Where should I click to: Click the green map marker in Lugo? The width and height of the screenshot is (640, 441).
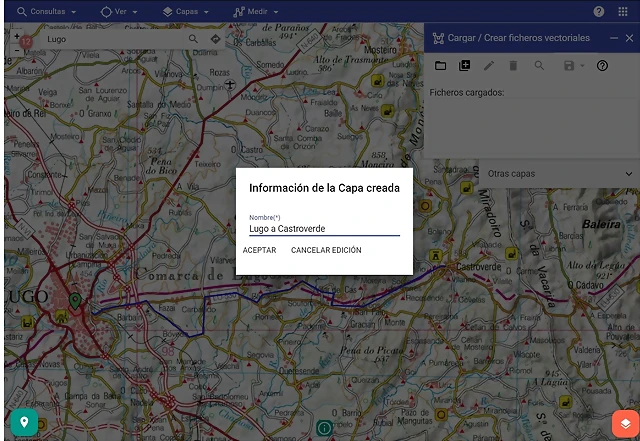[x=75, y=301]
